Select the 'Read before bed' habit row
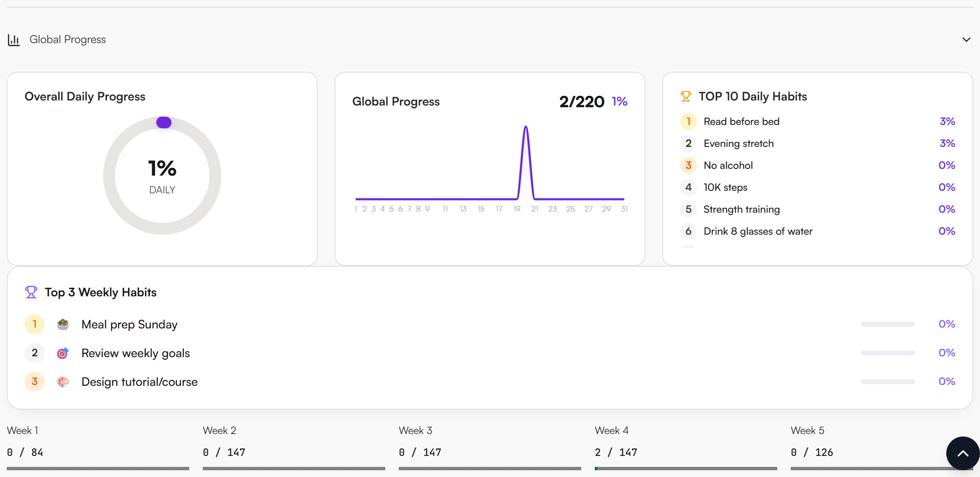Viewport: 980px width, 477px height. (x=818, y=122)
